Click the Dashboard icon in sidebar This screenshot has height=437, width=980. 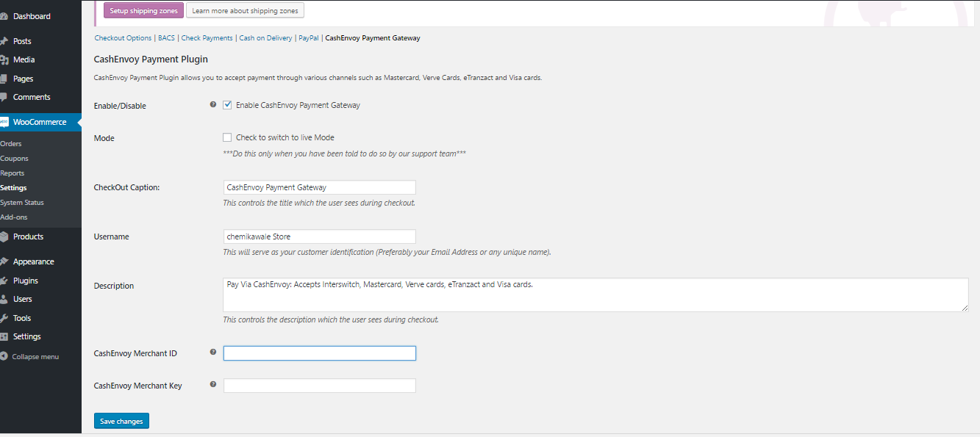tap(4, 16)
